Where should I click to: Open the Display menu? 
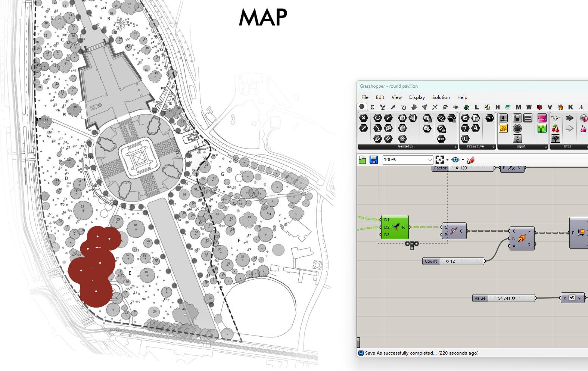(x=417, y=97)
